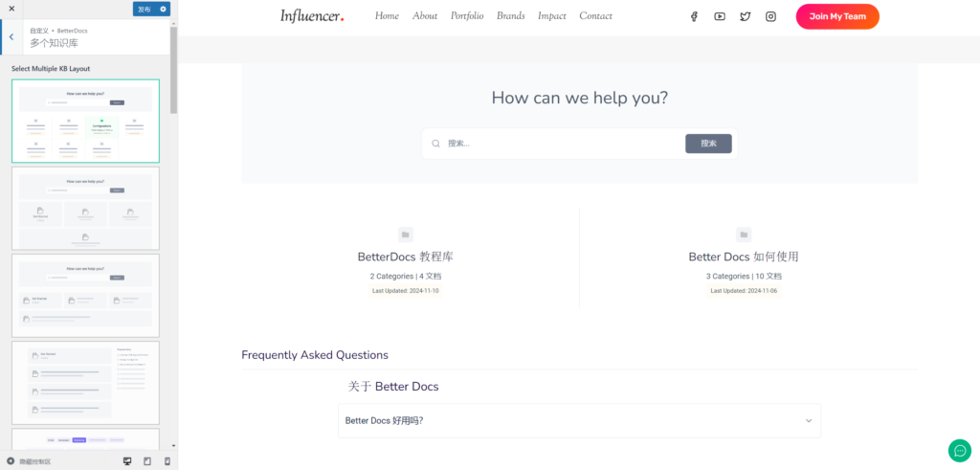
Task: Open the Brands menu item
Action: 511,16
